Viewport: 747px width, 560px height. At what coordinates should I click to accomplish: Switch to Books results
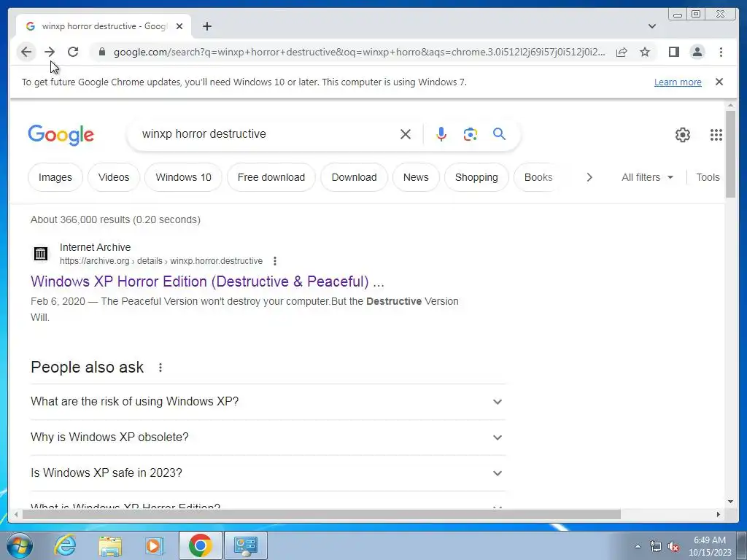538,177
